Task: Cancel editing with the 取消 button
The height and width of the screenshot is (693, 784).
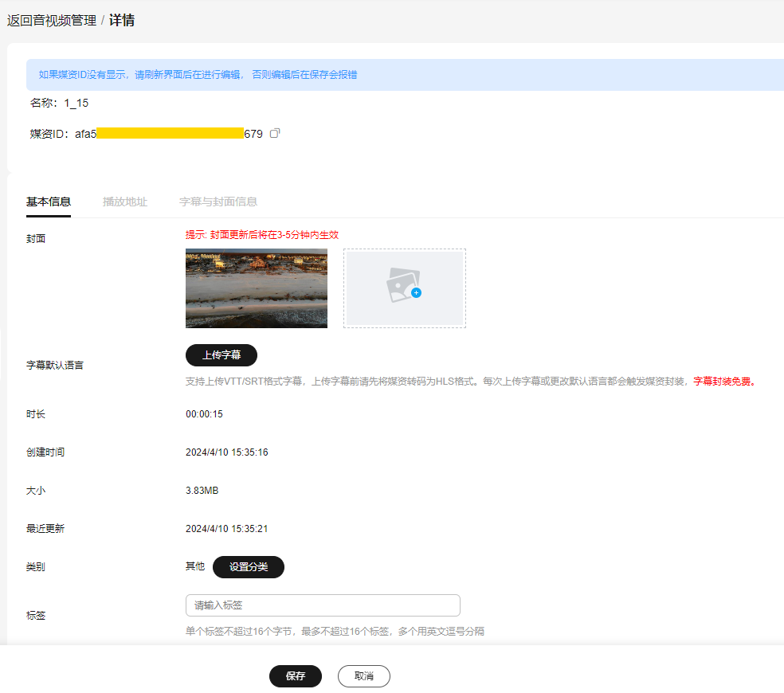Action: pyautogui.click(x=364, y=676)
